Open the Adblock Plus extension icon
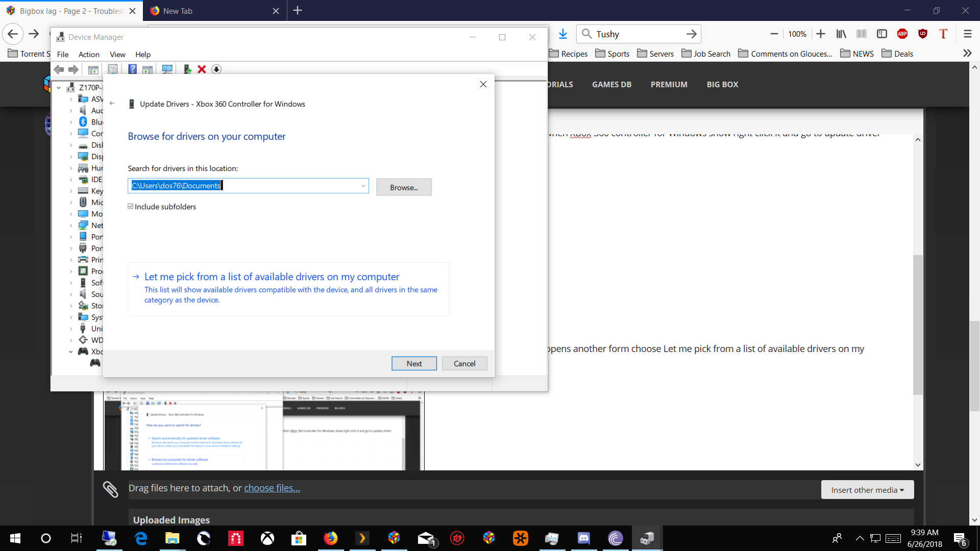980x551 pixels. [x=902, y=34]
